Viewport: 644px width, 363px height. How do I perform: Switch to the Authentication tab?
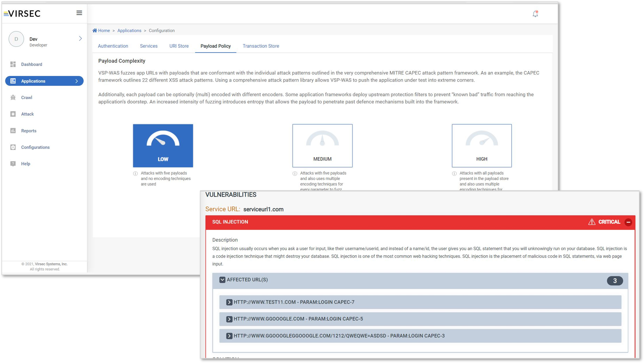113,46
